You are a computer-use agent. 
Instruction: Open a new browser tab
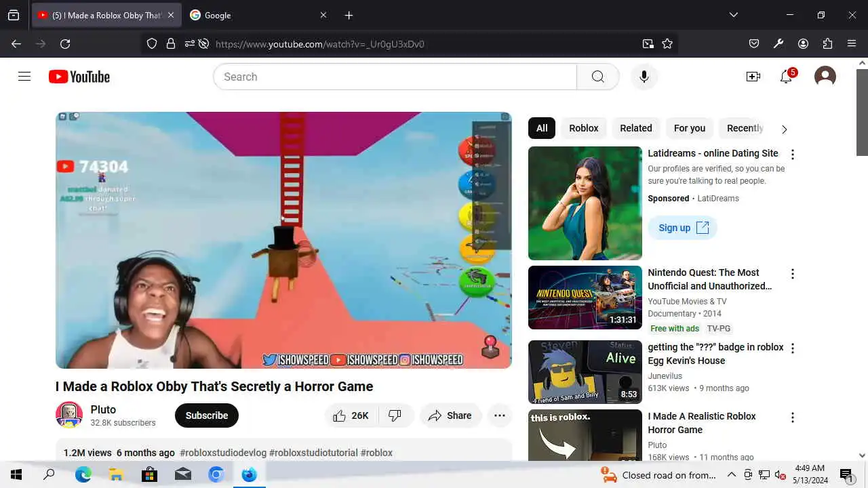[x=349, y=15]
